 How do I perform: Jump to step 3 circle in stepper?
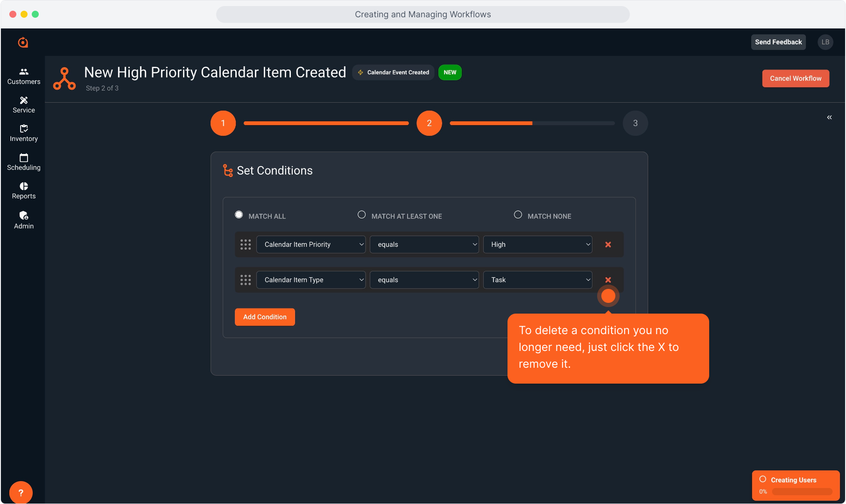635,123
